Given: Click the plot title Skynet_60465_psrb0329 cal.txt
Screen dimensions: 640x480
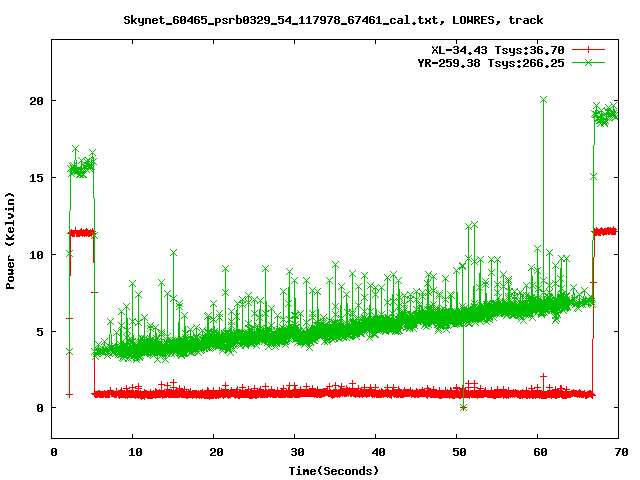Looking at the screenshot, I should 333,20.
